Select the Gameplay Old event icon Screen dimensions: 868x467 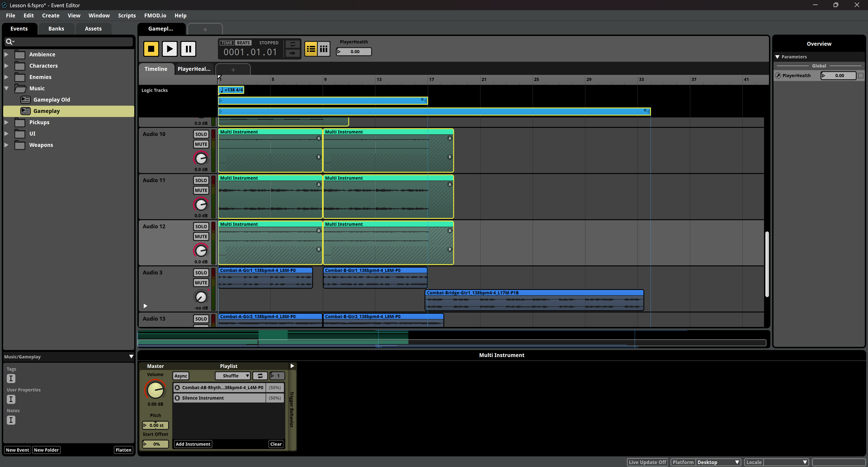coord(25,100)
